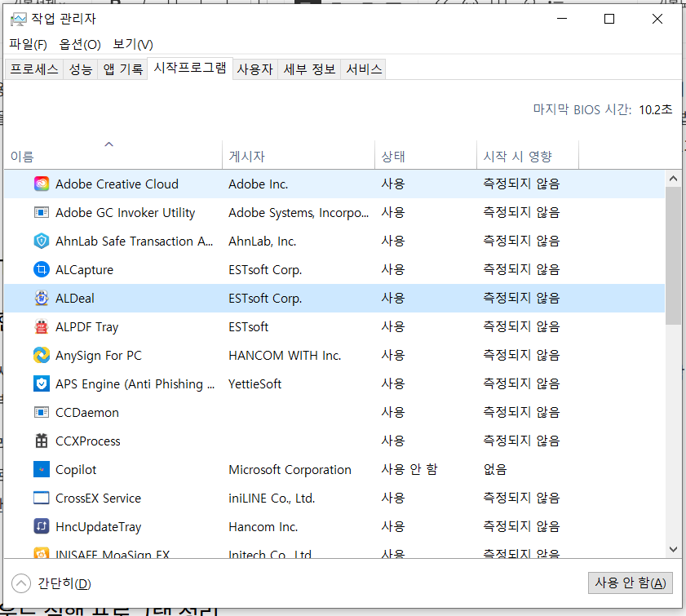The height and width of the screenshot is (616, 686).
Task: Switch to the 성능 tab
Action: tap(81, 69)
